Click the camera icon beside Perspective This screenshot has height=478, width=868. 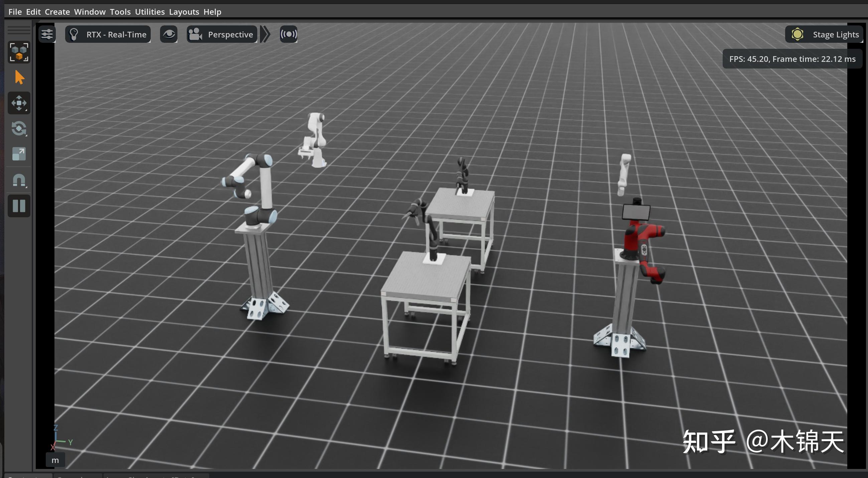[195, 34]
